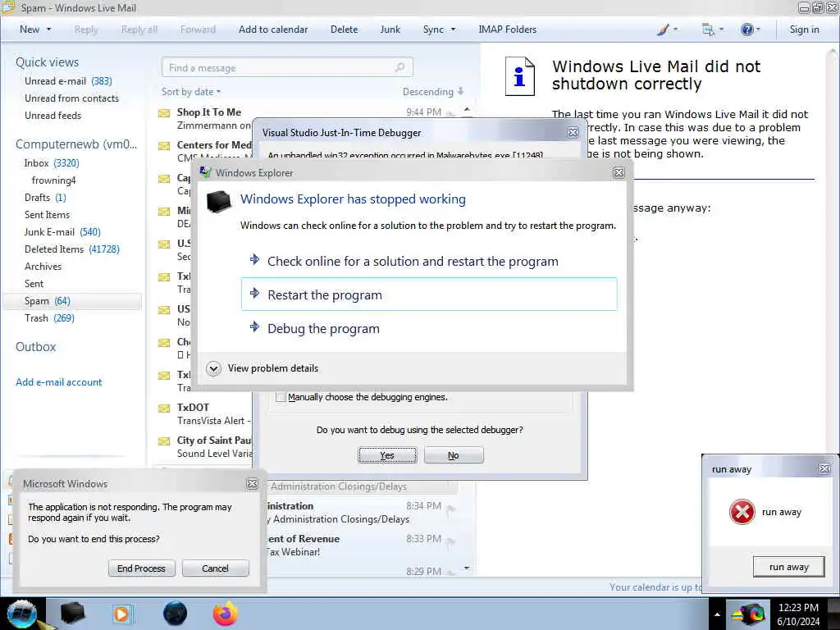The width and height of the screenshot is (840, 630).
Task: Mark message as Junk
Action: tap(390, 30)
